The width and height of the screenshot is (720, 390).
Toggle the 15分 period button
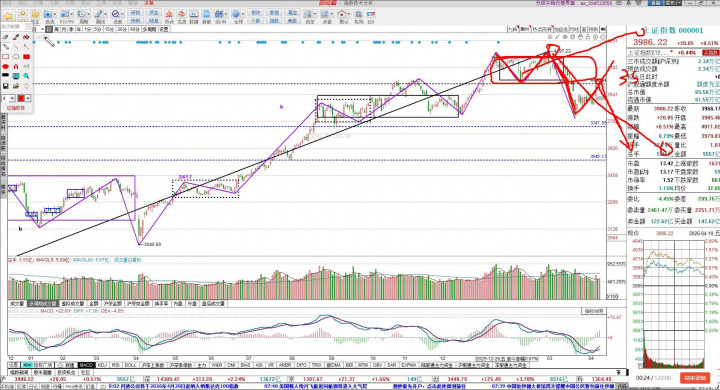(109, 29)
